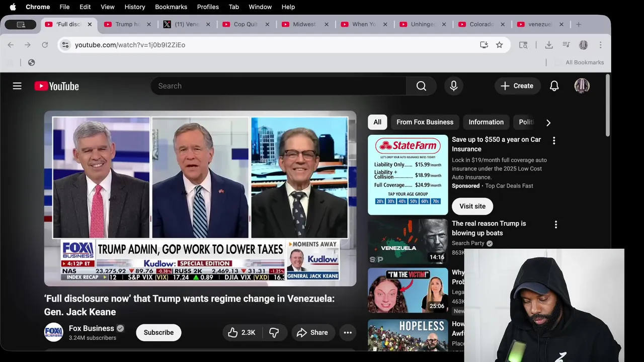
Task: Click the Fox Business channel avatar
Action: [54, 332]
